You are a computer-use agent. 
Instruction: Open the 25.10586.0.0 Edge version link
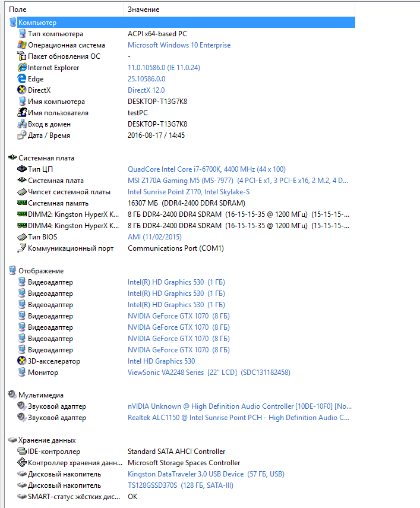(146, 79)
